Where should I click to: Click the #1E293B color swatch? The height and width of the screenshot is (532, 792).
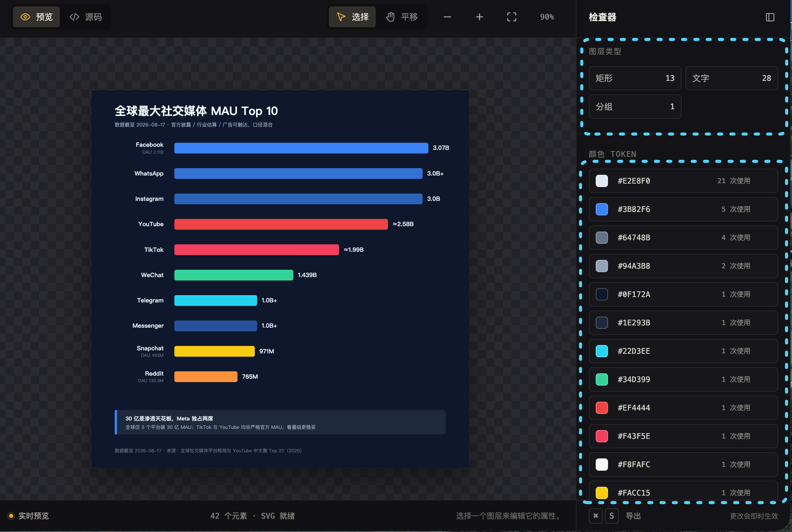602,323
